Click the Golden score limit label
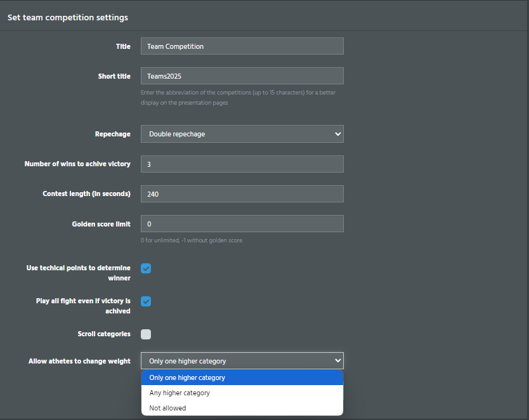 click(101, 224)
